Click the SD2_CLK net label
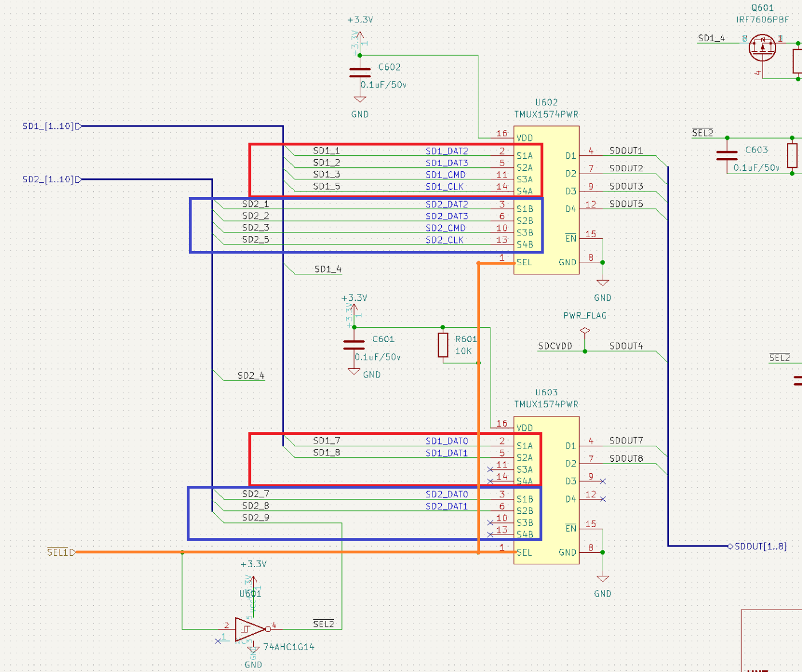The height and width of the screenshot is (672, 802). point(445,240)
